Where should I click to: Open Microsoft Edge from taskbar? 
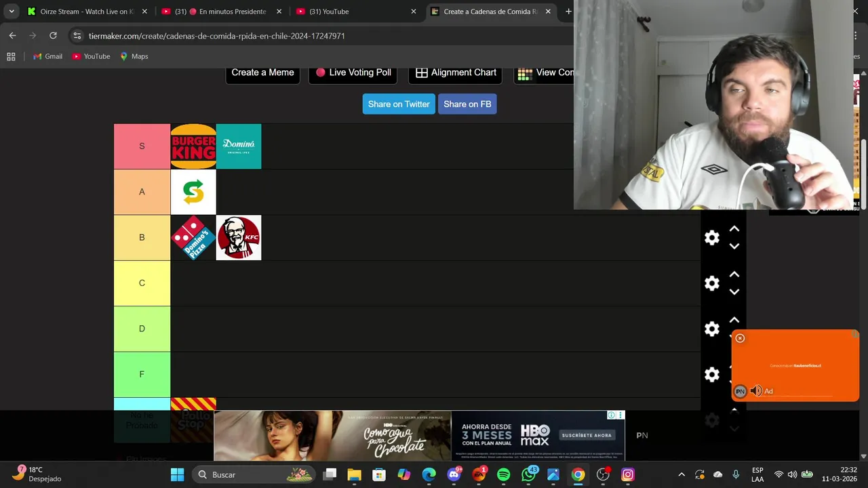click(429, 474)
